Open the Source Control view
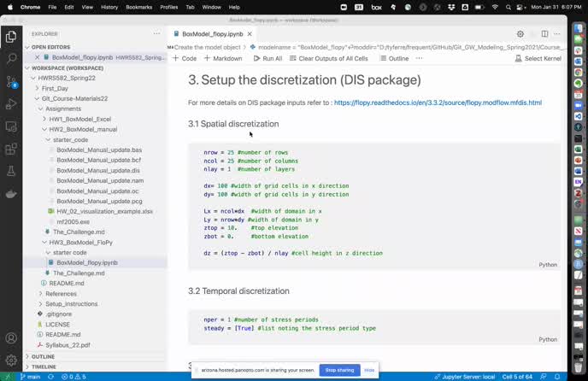588x381 pixels. 10,82
